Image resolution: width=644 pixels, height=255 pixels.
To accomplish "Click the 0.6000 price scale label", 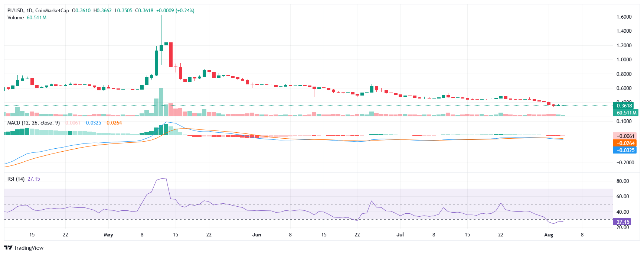I will point(624,88).
